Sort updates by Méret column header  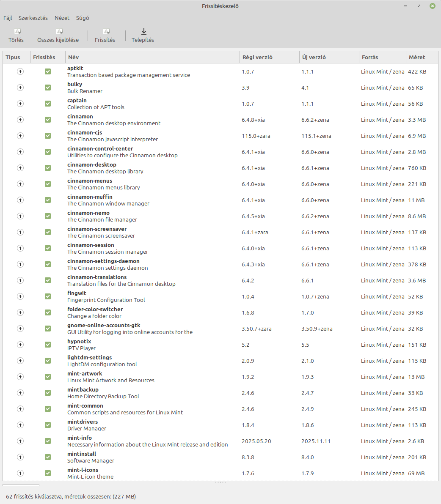417,57
